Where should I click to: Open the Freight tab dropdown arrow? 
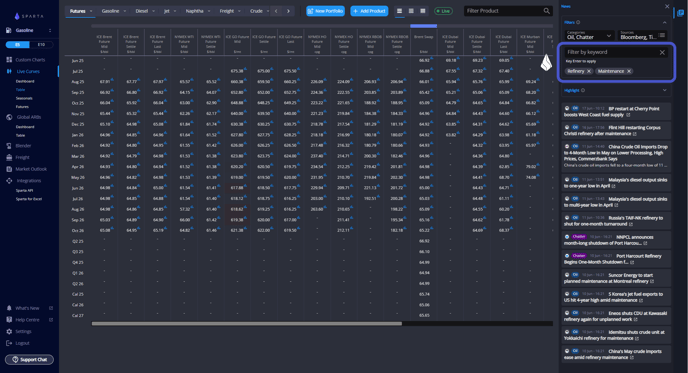[239, 11]
